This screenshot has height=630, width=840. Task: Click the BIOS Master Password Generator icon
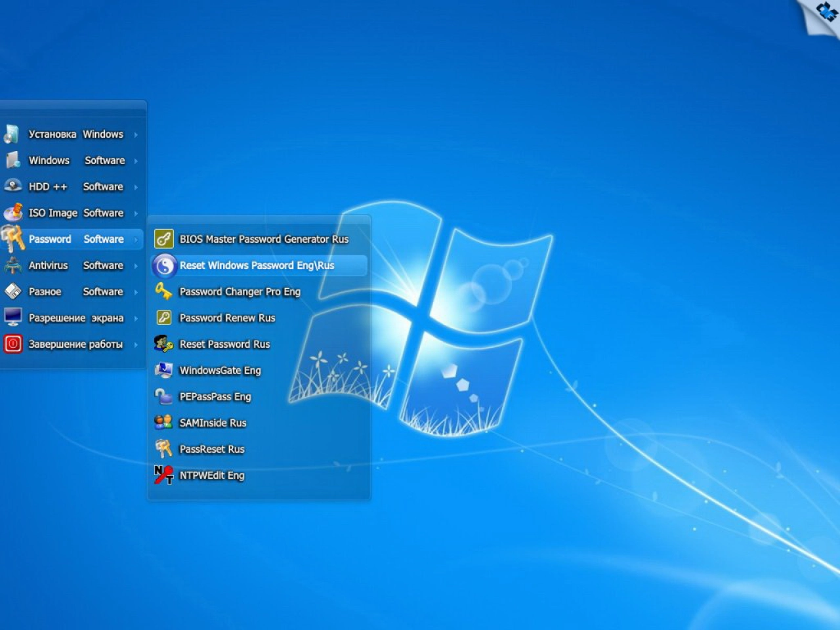164,239
